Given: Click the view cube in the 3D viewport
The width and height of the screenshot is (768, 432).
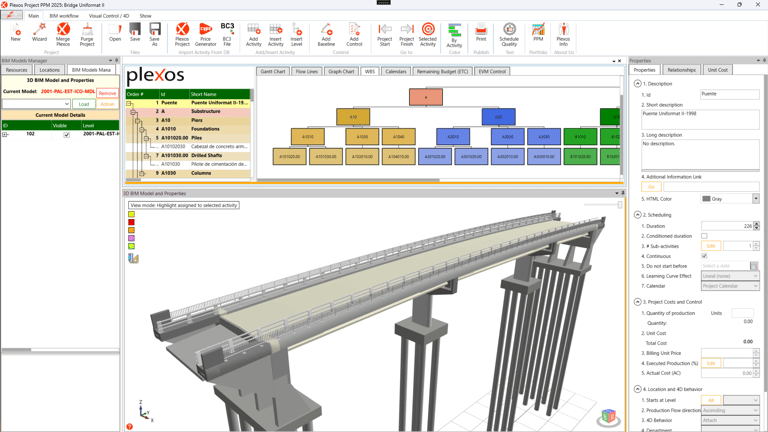Looking at the screenshot, I should click(608, 417).
